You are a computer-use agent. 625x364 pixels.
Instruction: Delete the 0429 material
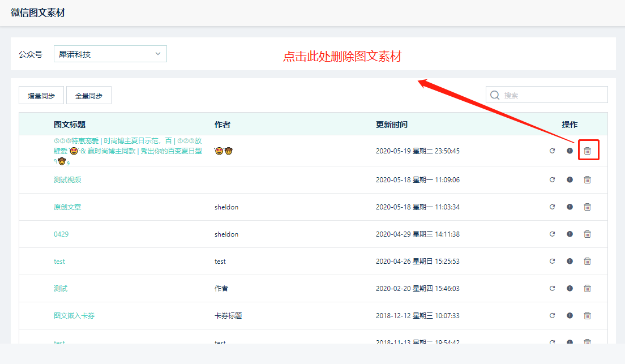click(587, 234)
